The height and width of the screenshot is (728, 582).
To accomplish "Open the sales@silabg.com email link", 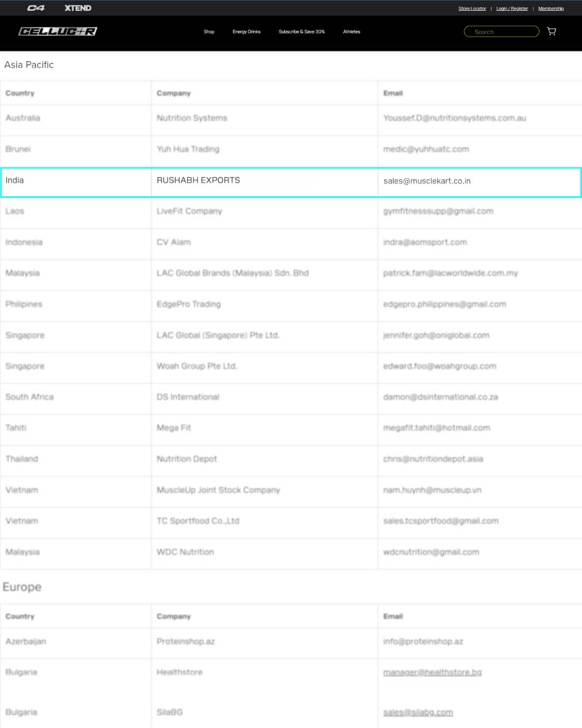I will pos(418,712).
